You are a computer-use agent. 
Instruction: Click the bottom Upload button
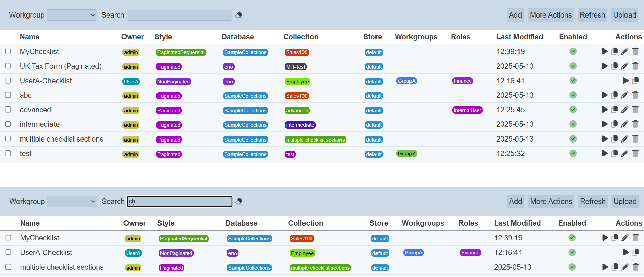625,202
